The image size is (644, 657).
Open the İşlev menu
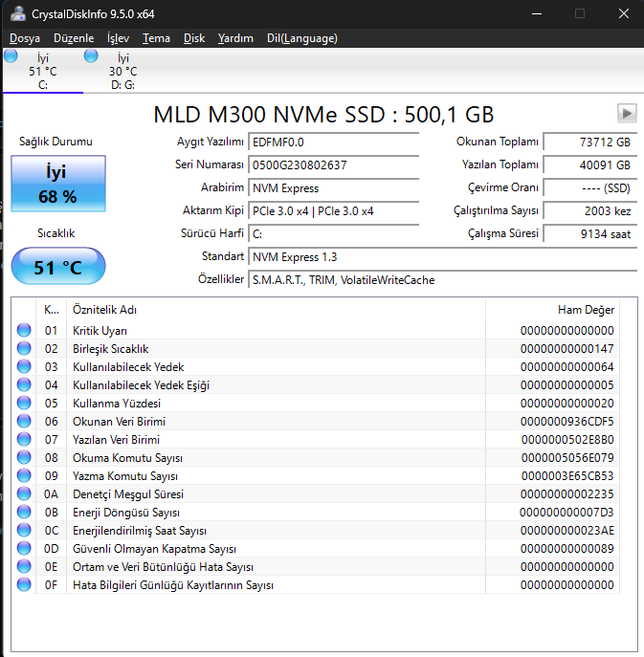point(119,38)
